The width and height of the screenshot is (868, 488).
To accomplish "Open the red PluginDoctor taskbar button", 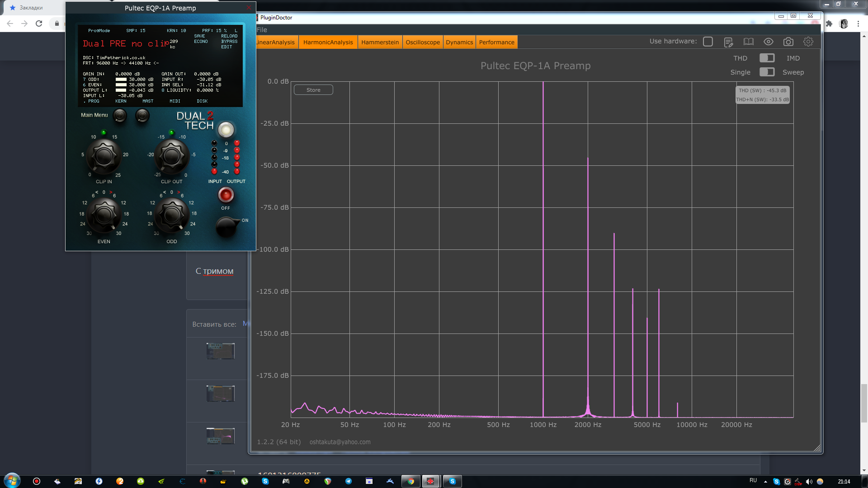I will (x=431, y=481).
